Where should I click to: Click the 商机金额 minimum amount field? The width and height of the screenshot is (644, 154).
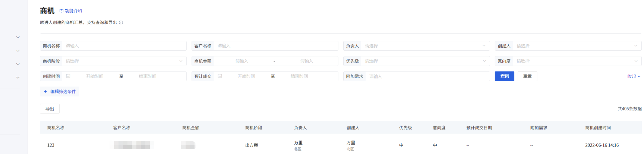point(242,61)
